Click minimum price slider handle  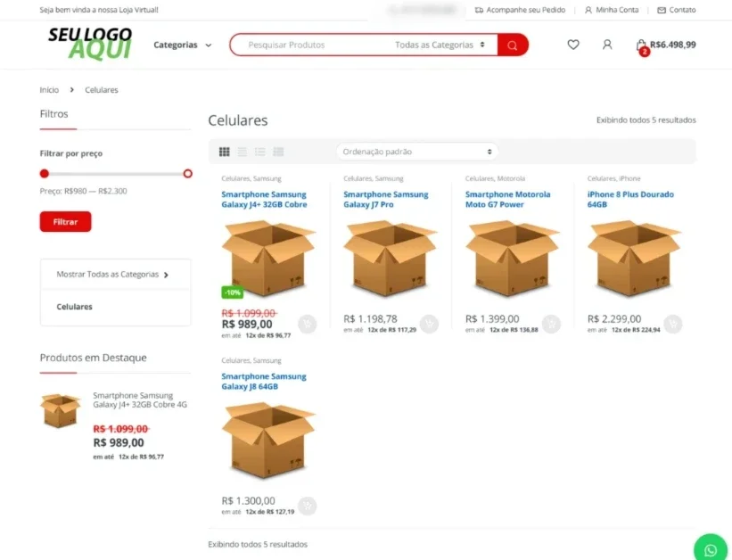pos(45,174)
